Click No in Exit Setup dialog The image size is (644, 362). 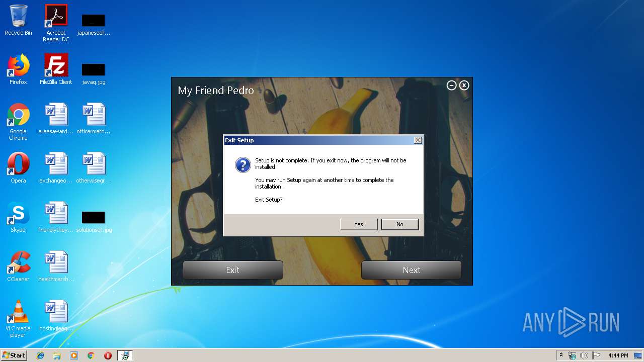pyautogui.click(x=400, y=224)
